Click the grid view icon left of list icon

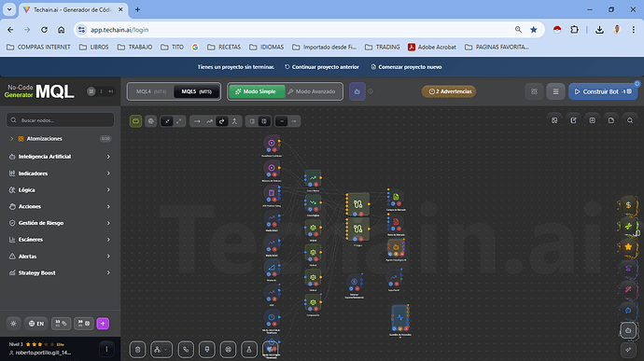point(534,91)
